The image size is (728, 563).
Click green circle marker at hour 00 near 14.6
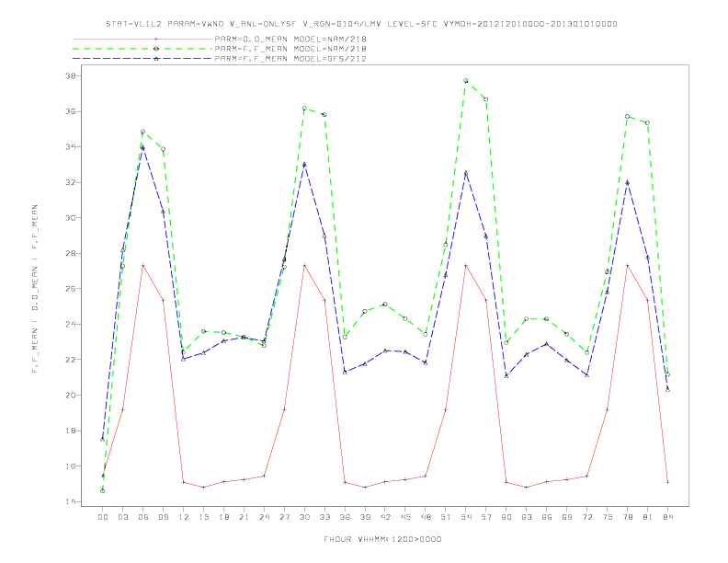click(x=103, y=491)
